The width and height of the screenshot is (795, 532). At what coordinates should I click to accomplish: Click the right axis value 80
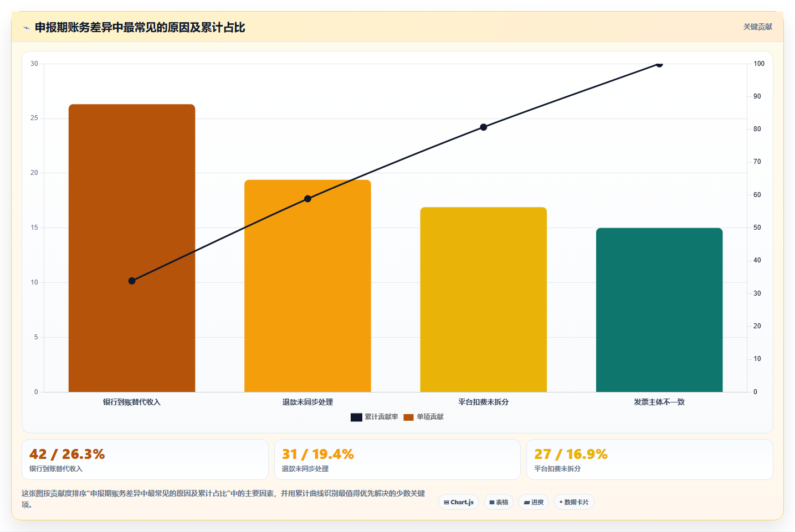click(757, 129)
